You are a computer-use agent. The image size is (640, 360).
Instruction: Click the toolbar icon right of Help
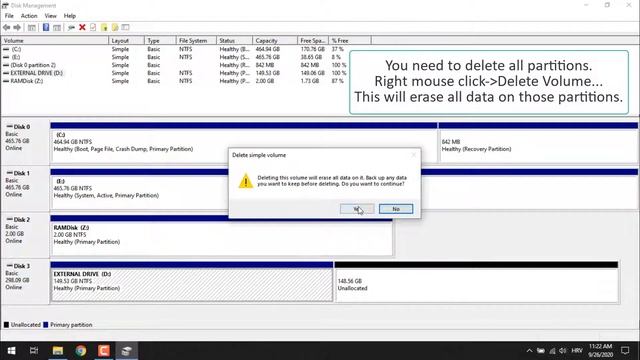pyautogui.click(x=57, y=27)
